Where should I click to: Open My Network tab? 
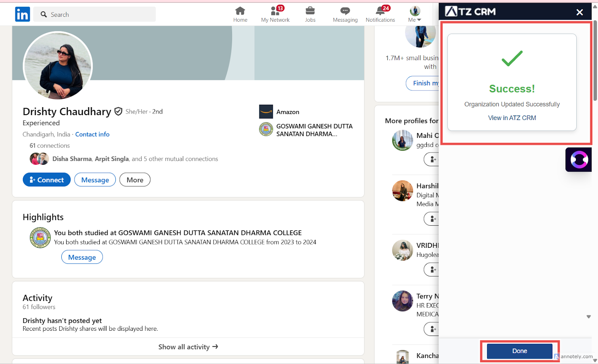[x=275, y=14]
